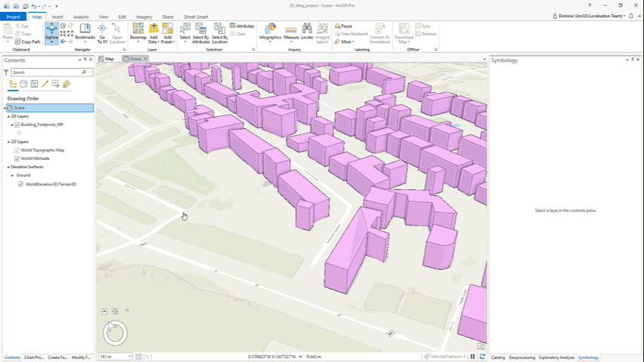Open the Street Smart ribbon tab
The width and height of the screenshot is (644, 362).
pyautogui.click(x=195, y=17)
